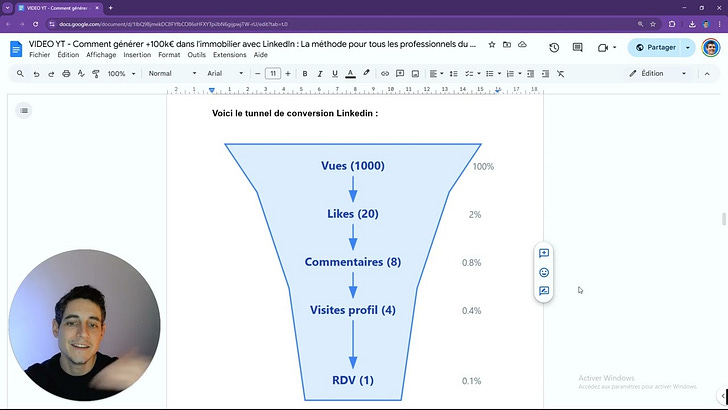
Task: Open the Édition mode dropdown
Action: point(657,73)
